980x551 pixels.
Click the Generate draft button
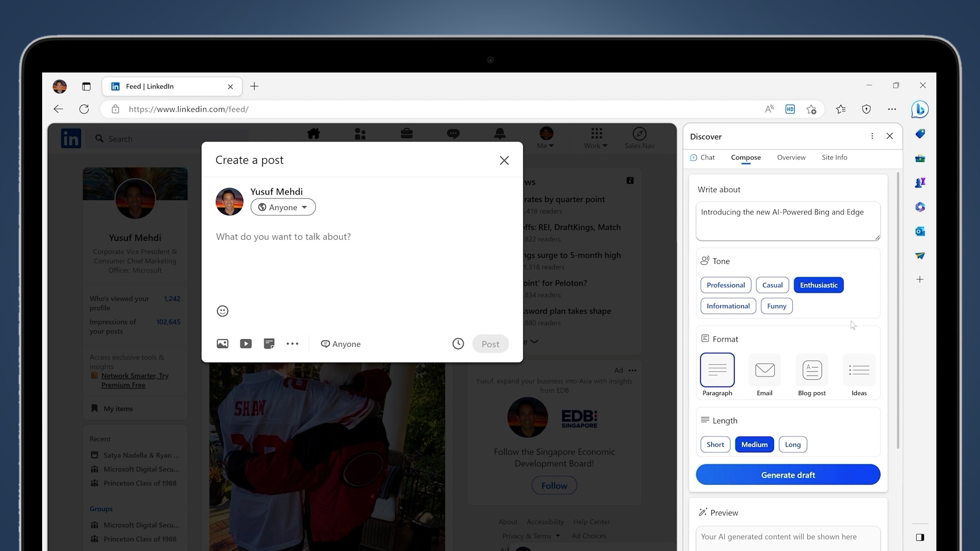click(788, 475)
